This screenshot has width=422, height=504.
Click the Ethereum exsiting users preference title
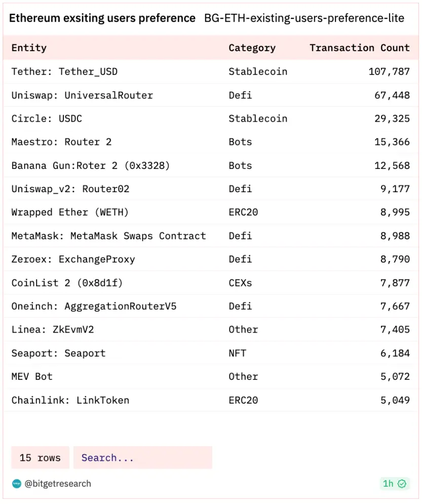click(x=102, y=18)
